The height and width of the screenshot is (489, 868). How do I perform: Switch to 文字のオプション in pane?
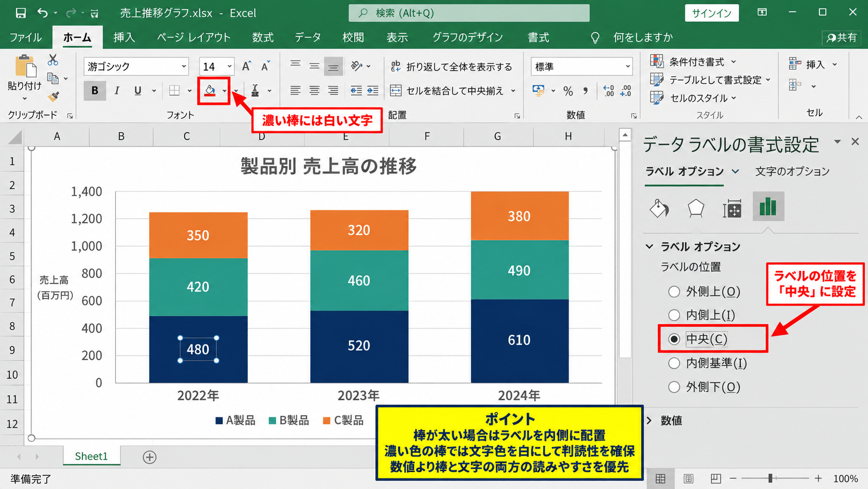tap(792, 171)
